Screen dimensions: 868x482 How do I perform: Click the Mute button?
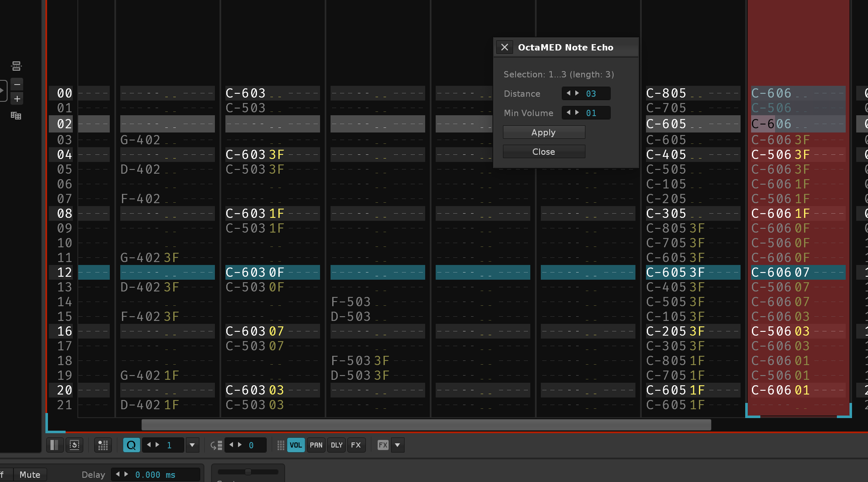click(30, 474)
